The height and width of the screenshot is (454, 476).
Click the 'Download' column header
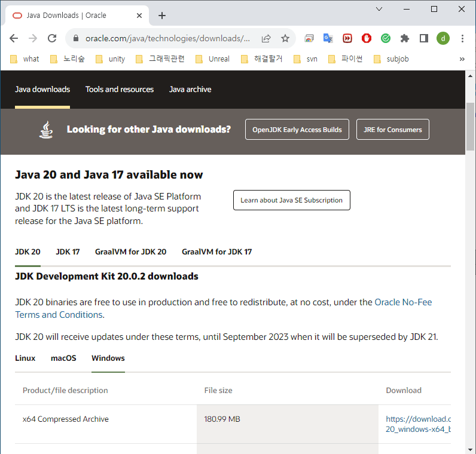coord(404,390)
